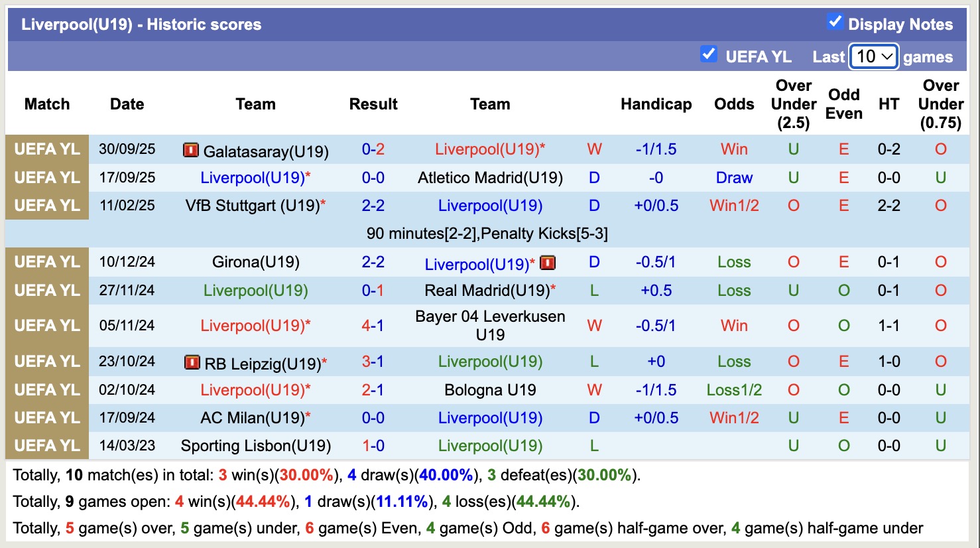This screenshot has width=980, height=548.
Task: Open VfB Stuttgart (U19) team link
Action: tap(252, 206)
